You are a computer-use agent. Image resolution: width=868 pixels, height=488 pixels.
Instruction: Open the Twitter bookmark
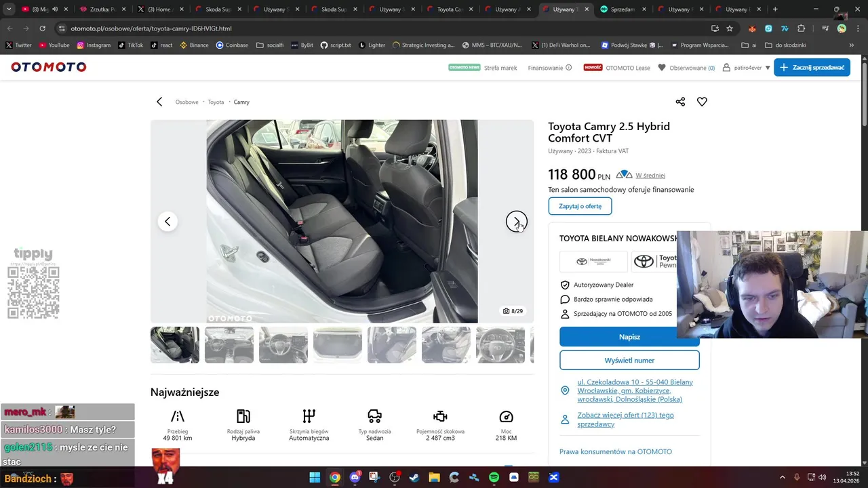click(x=19, y=45)
